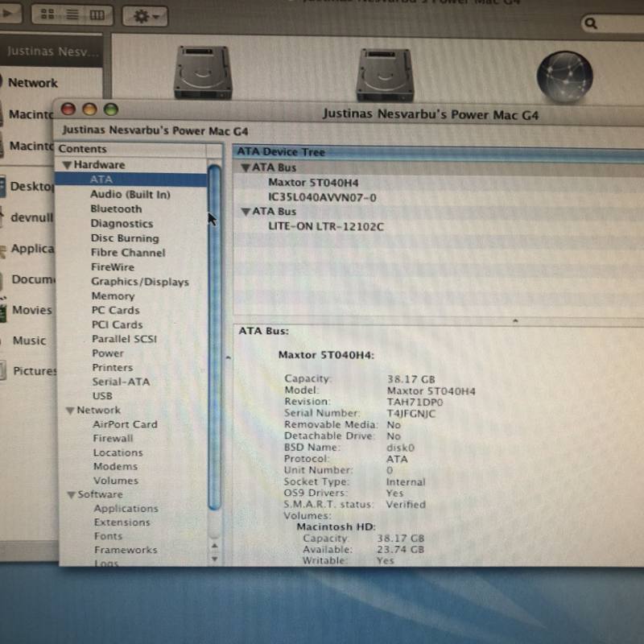Click Contents list scrollbar thumb
644x644 pixels.
pos(214,336)
